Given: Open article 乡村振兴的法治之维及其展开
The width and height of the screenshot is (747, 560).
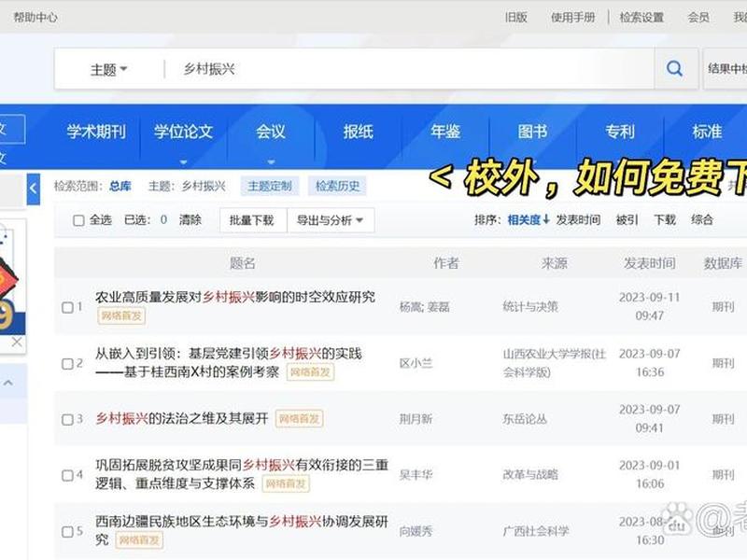Looking at the screenshot, I should [181, 418].
